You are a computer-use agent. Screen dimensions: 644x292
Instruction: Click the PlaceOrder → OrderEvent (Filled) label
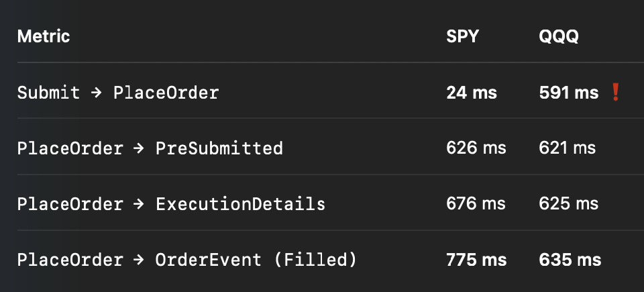click(187, 260)
